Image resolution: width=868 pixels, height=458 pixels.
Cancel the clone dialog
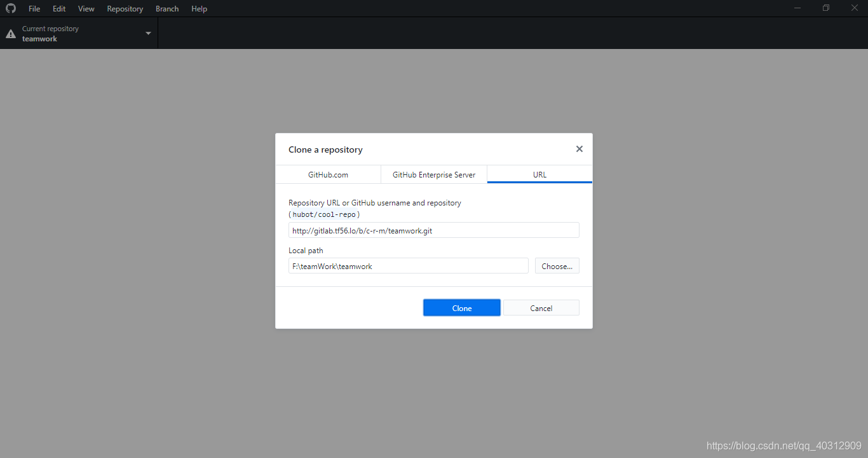541,308
